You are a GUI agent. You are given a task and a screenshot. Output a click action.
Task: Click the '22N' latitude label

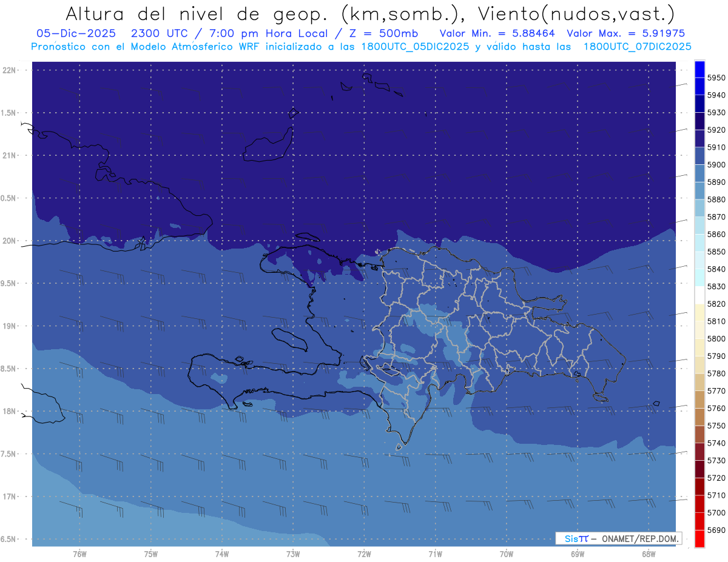click(10, 70)
